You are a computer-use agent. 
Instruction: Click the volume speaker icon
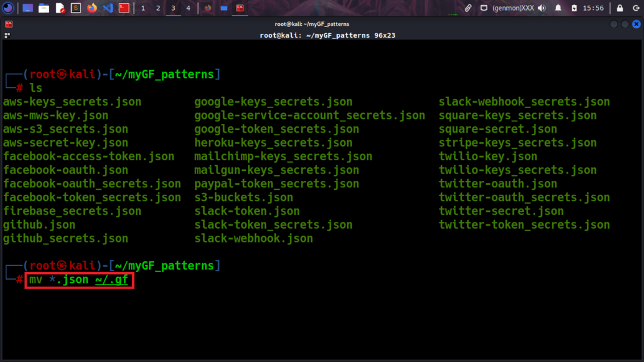point(541,8)
